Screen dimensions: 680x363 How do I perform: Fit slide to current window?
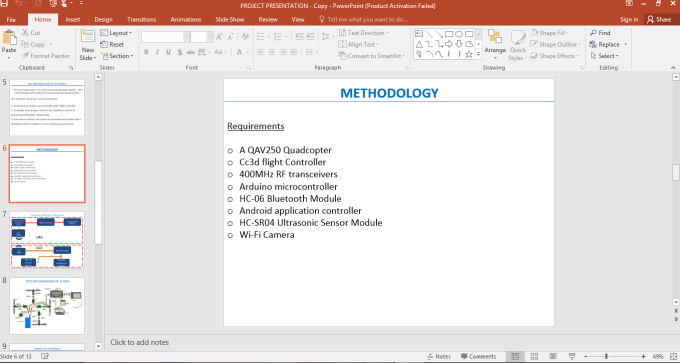(x=672, y=356)
